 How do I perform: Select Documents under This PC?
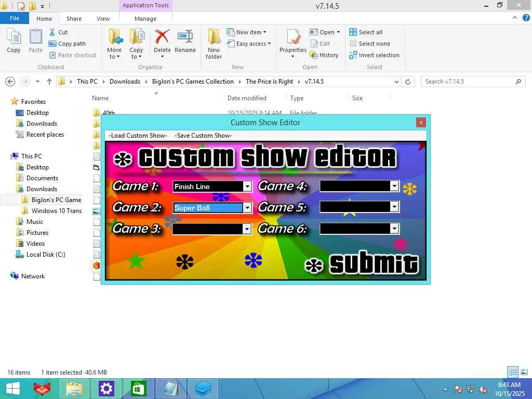(37, 178)
